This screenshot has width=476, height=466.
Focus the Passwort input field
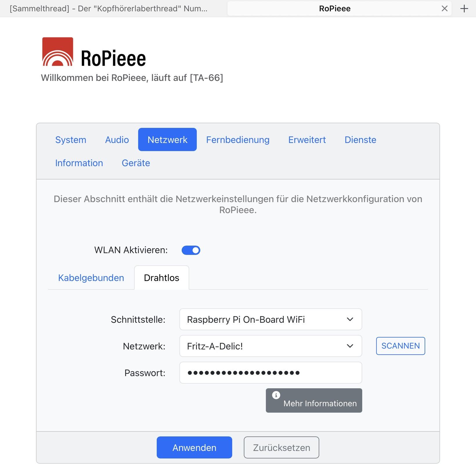click(x=271, y=373)
